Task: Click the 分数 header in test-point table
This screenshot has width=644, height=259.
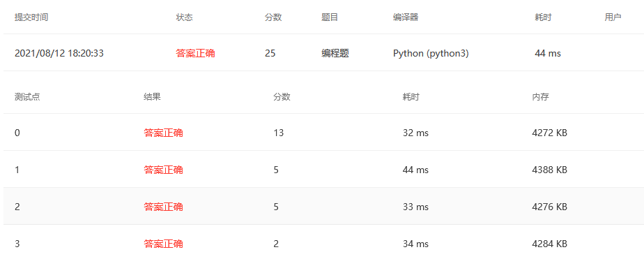Action: [x=282, y=97]
